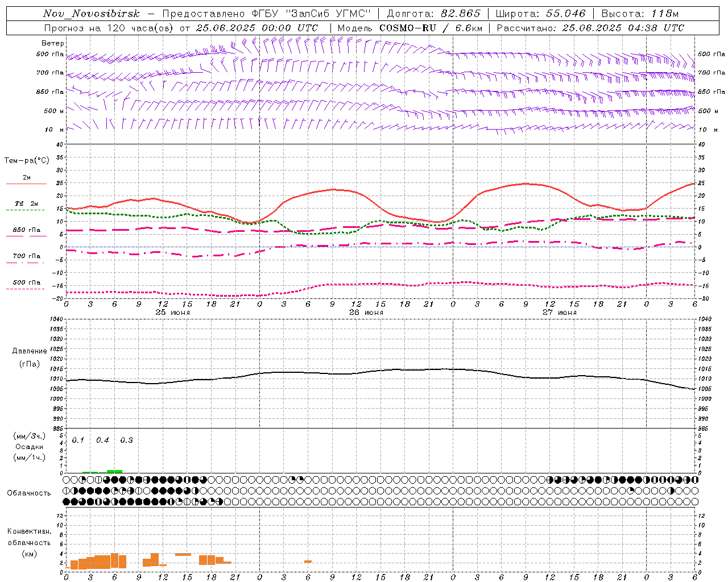Click the (мм/3ч.) precipitation unit label
The width and height of the screenshot is (728, 582).
point(29,436)
